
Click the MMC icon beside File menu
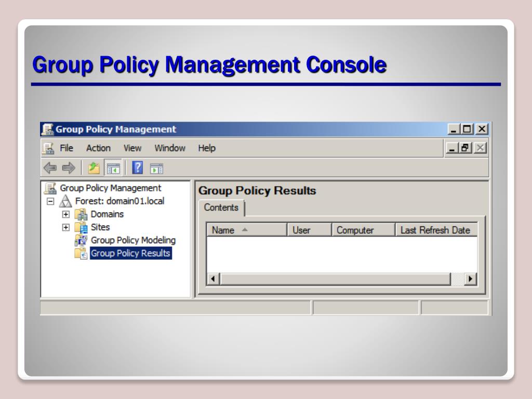coord(48,148)
